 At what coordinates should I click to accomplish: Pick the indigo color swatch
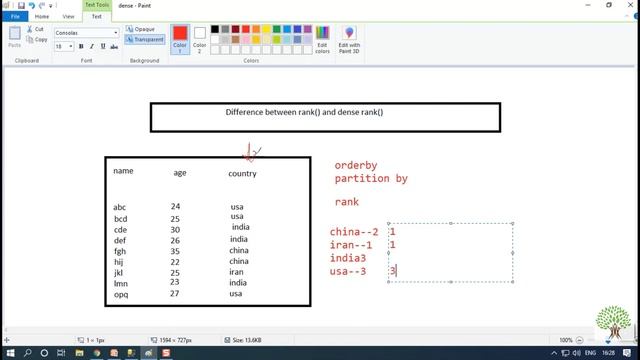(297, 29)
